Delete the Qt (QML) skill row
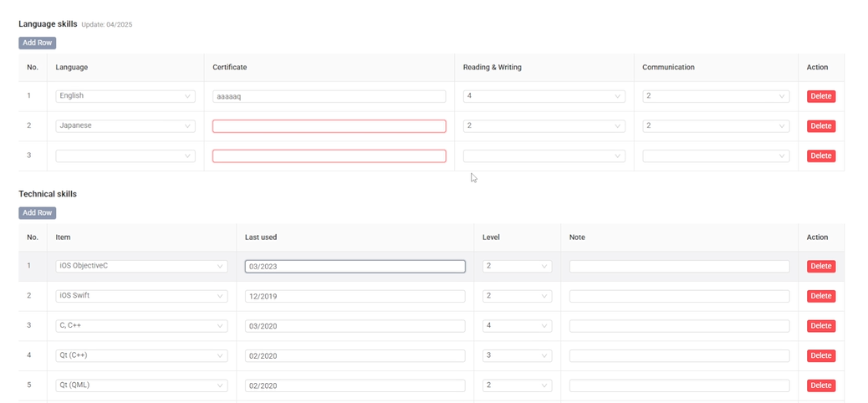 (820, 385)
